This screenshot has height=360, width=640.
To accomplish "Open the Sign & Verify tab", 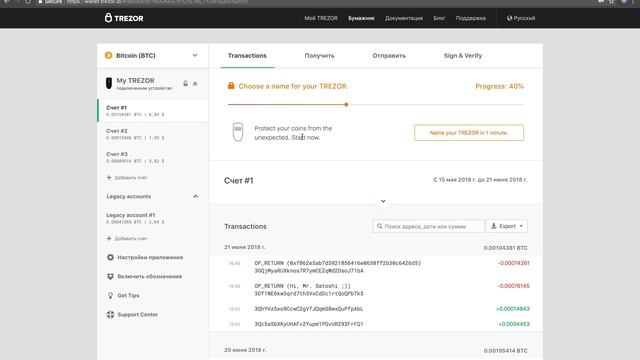I will 463,56.
